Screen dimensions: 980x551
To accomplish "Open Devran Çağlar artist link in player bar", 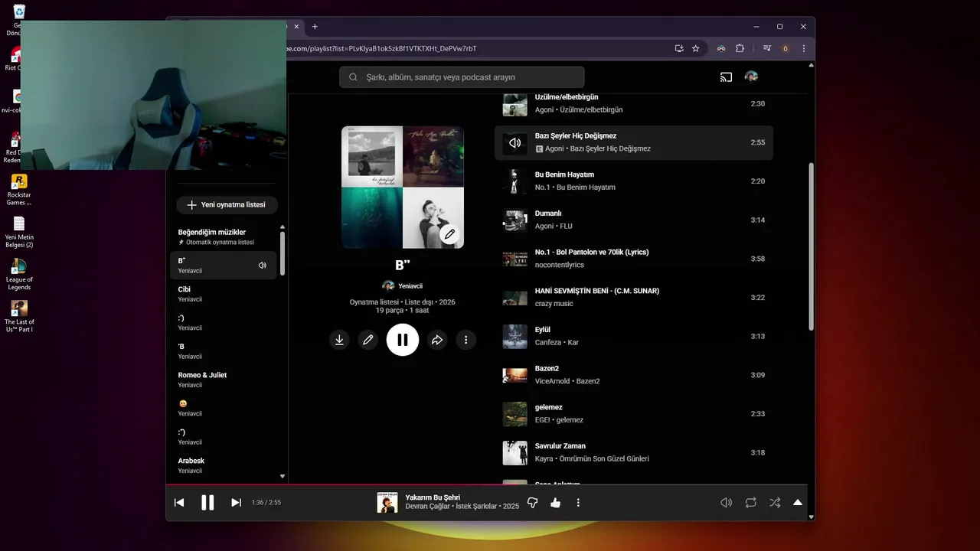I will (x=428, y=507).
